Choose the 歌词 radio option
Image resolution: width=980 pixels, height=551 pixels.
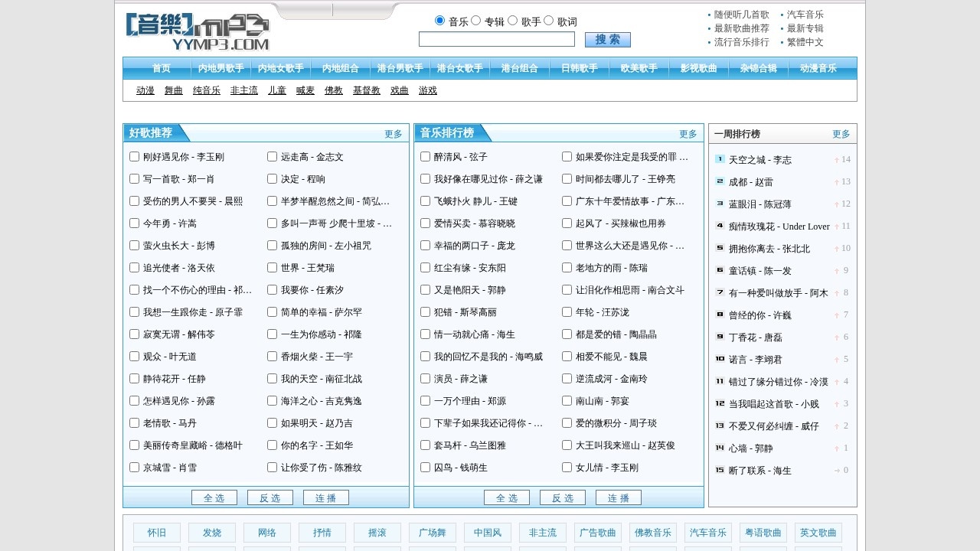coord(548,21)
